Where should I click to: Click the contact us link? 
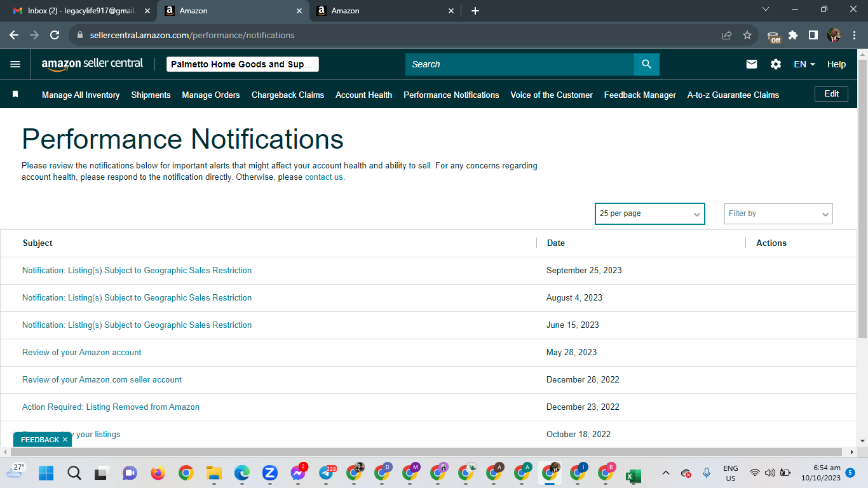(323, 177)
